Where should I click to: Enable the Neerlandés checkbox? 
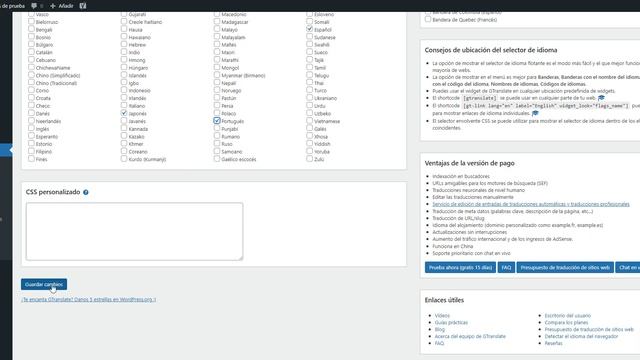coord(31,121)
